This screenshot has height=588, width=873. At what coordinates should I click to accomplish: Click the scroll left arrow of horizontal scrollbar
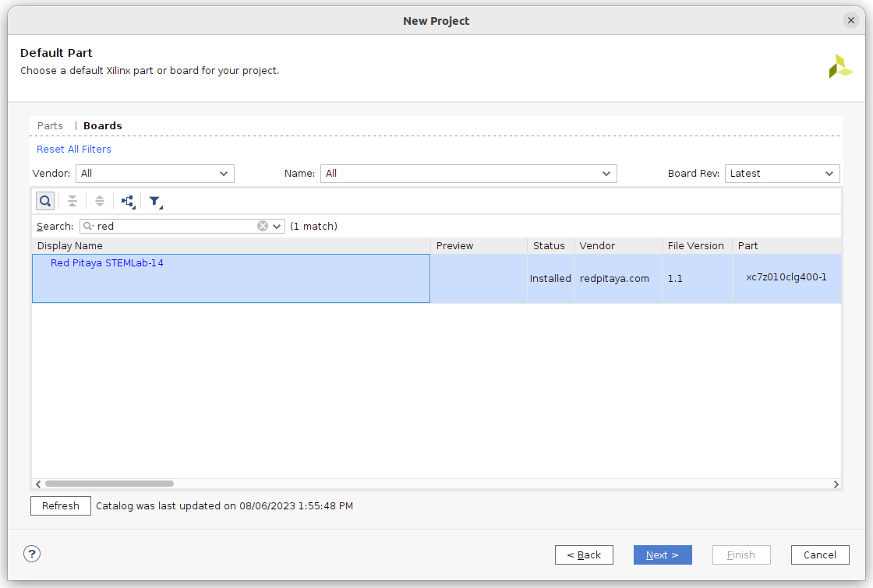tap(38, 484)
